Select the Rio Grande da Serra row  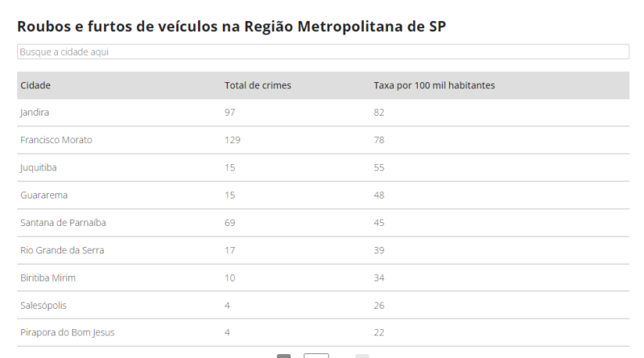[323, 250]
